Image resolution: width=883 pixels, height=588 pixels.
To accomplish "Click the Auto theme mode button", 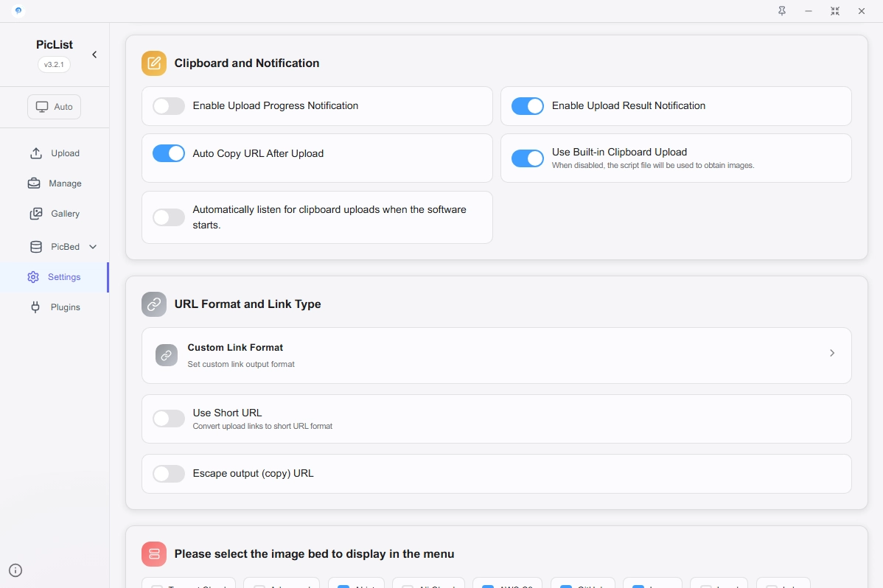I will pyautogui.click(x=55, y=107).
